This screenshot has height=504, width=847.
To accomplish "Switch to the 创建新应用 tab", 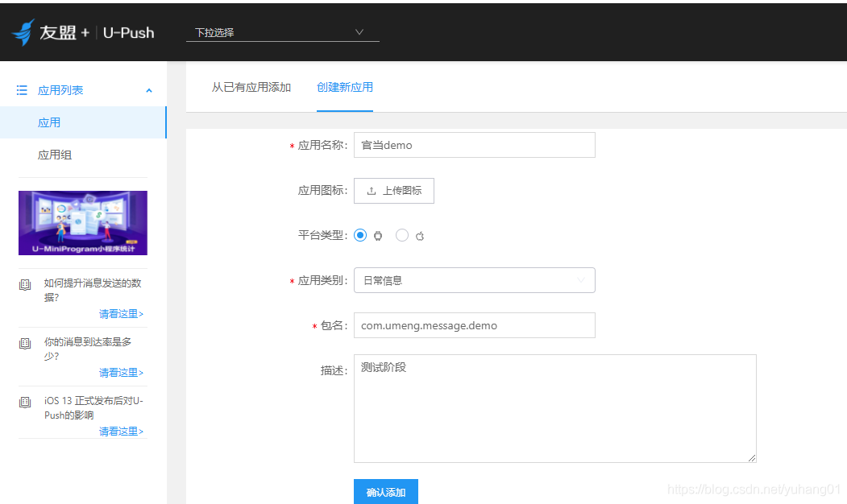I will coord(345,88).
